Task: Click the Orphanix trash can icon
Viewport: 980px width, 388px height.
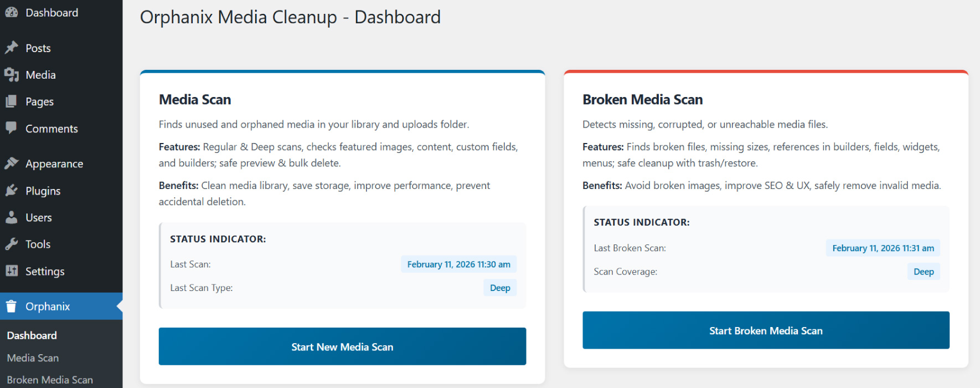Action: [x=12, y=306]
